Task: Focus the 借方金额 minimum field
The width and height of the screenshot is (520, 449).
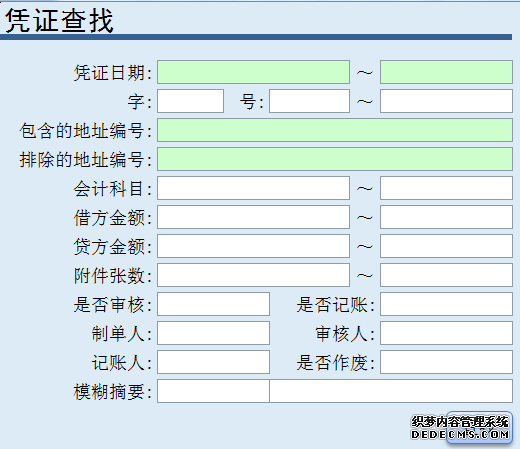Action: point(253,217)
